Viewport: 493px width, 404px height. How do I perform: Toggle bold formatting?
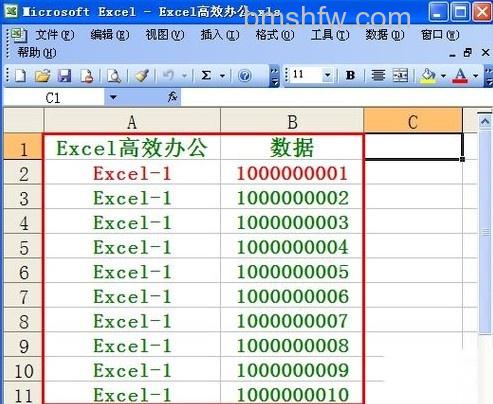click(350, 76)
